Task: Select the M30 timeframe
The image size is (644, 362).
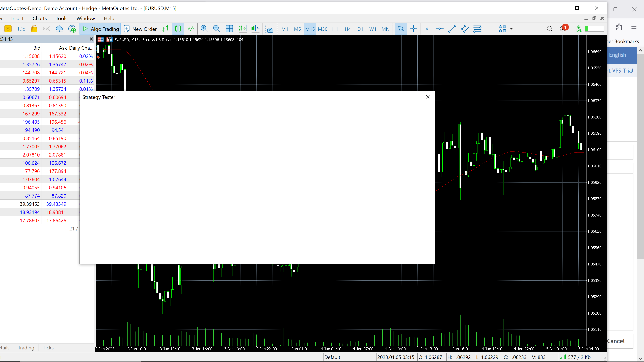Action: [x=323, y=29]
